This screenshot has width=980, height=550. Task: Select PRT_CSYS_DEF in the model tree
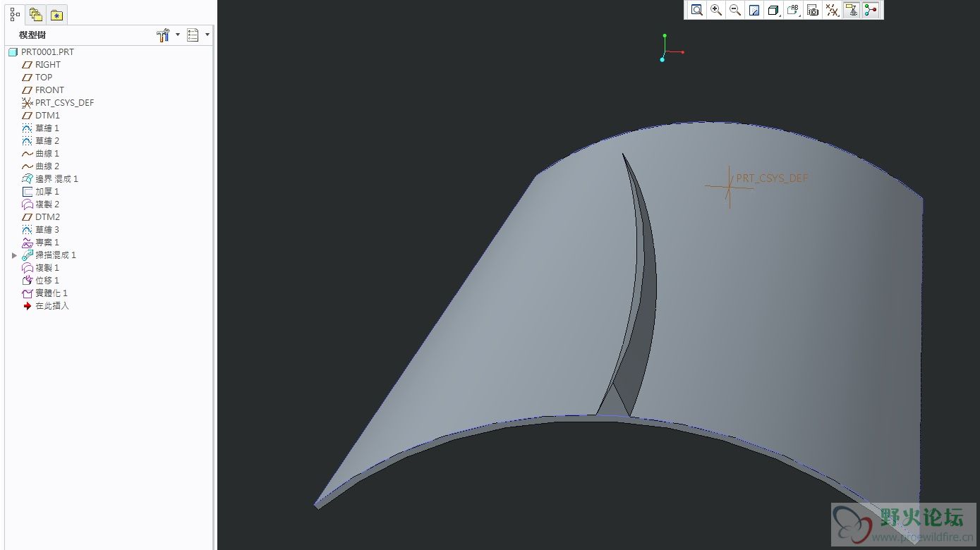point(58,103)
